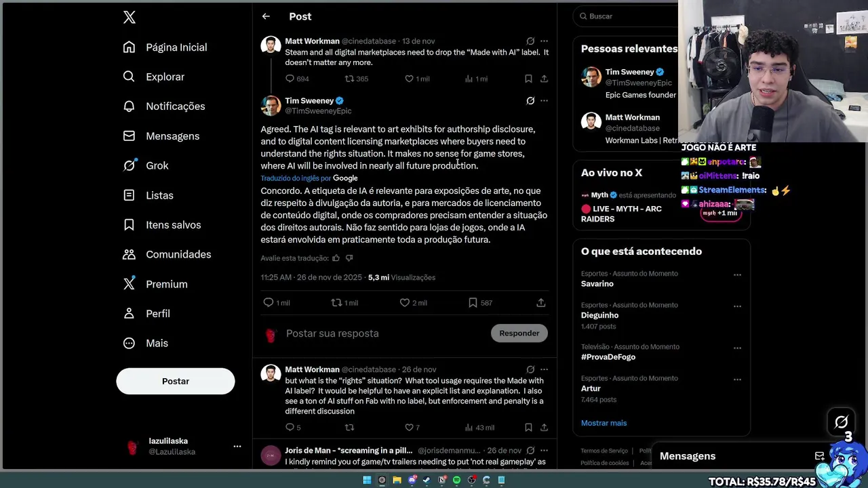Viewport: 868px width, 488px height.
Task: Open more options for Dieguinho trend
Action: pyautogui.click(x=737, y=306)
